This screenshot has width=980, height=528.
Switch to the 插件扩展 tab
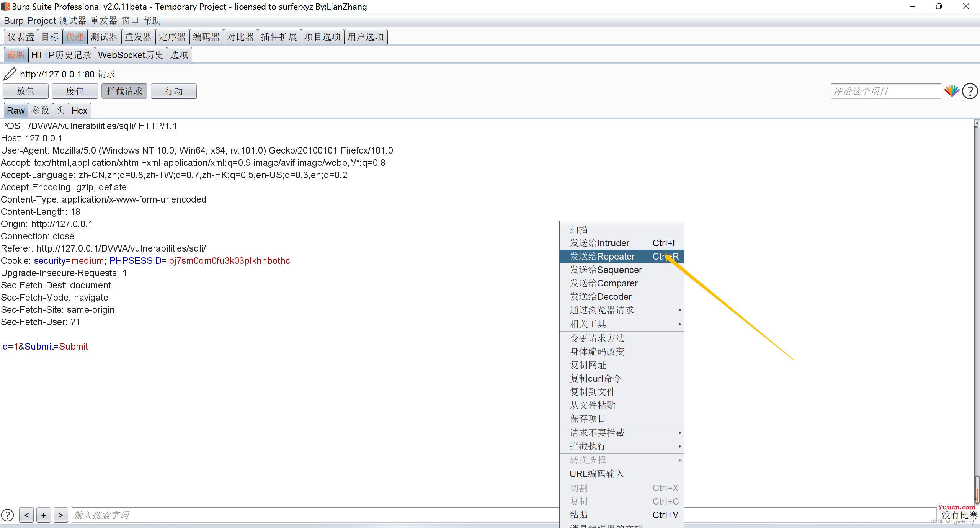pos(279,37)
